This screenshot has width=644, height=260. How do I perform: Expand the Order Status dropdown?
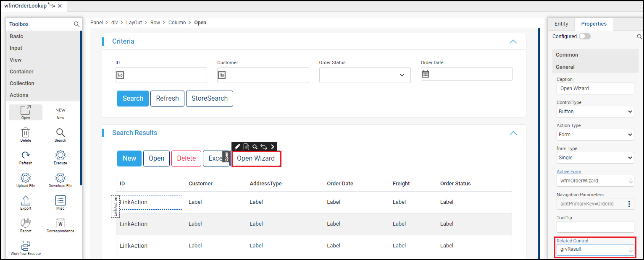365,75
